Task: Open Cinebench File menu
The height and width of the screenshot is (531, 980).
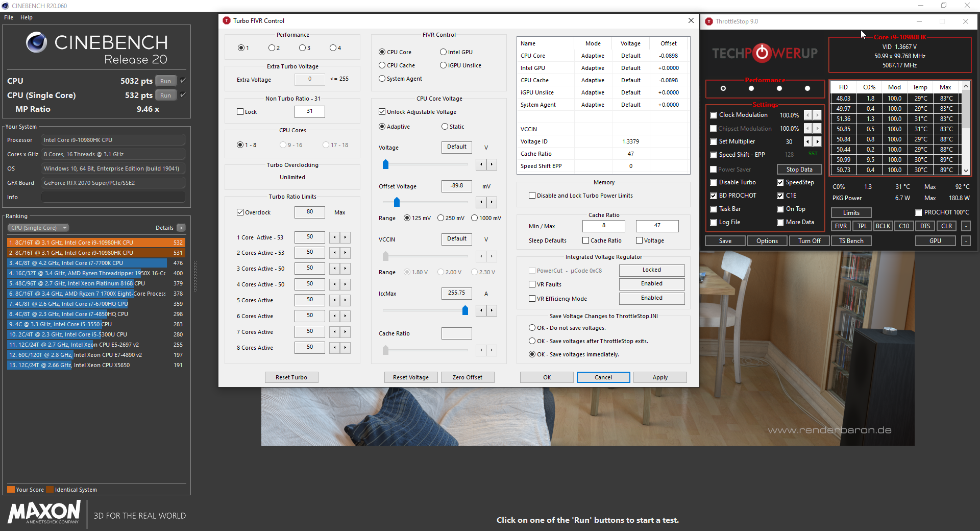Action: tap(9, 17)
